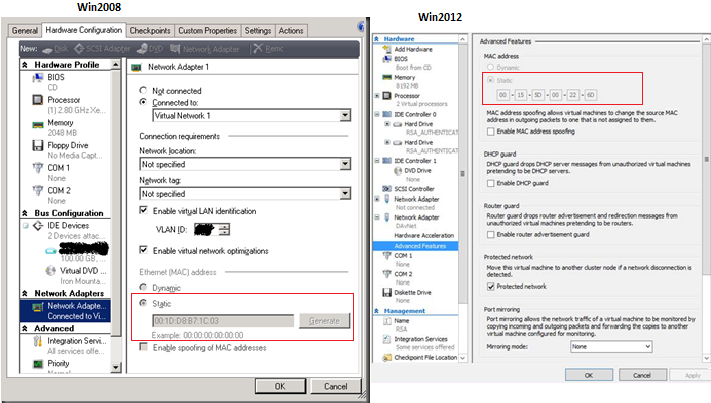Viewport: 711px width, 403px height.
Task: Select Advanced Features in Win2012 tree
Action: click(x=423, y=246)
